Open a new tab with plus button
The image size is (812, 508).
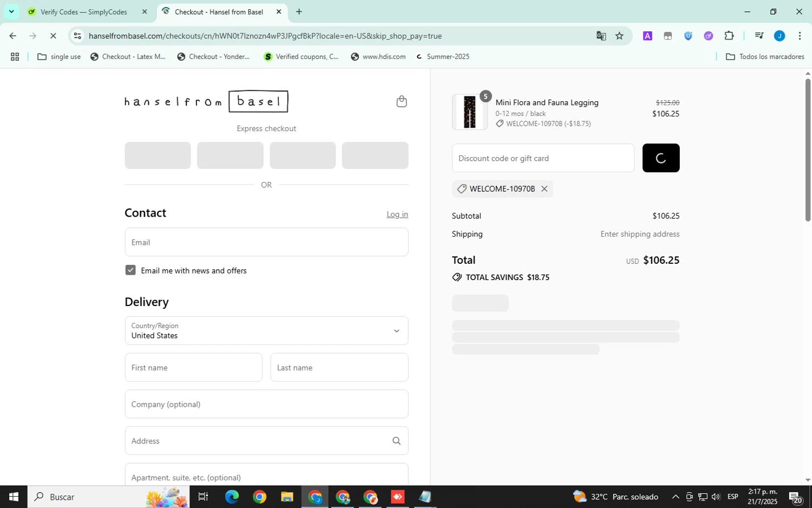pyautogui.click(x=299, y=11)
